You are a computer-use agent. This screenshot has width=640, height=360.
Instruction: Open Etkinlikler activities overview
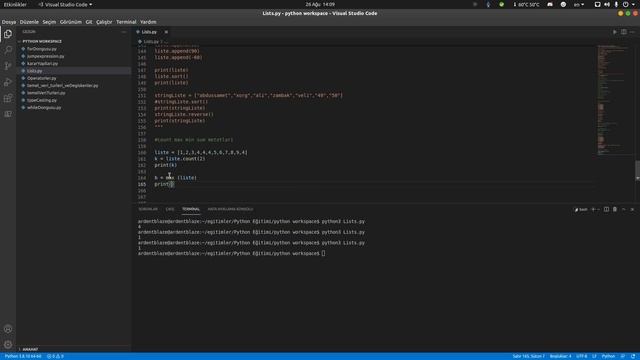pos(15,4)
